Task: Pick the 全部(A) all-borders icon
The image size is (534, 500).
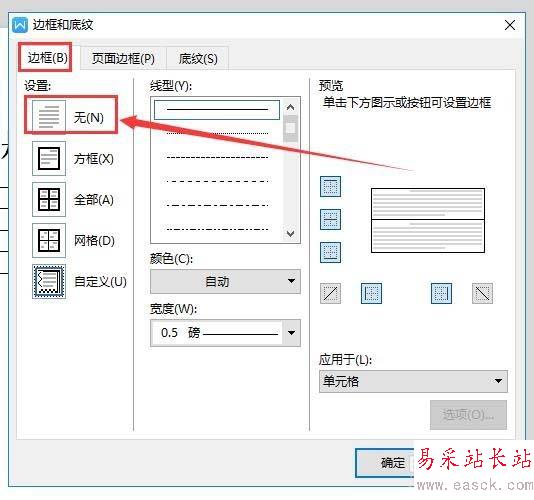Action: (49, 199)
